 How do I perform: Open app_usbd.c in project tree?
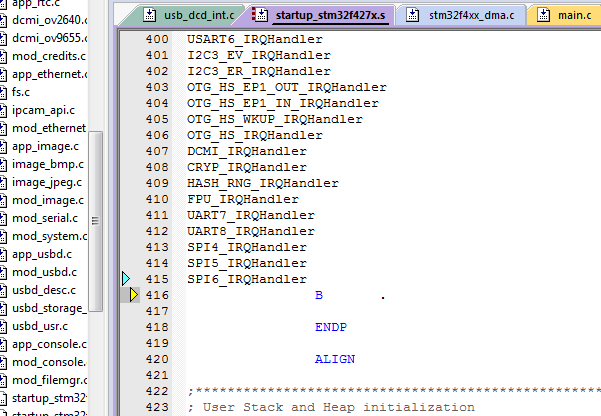click(42, 254)
